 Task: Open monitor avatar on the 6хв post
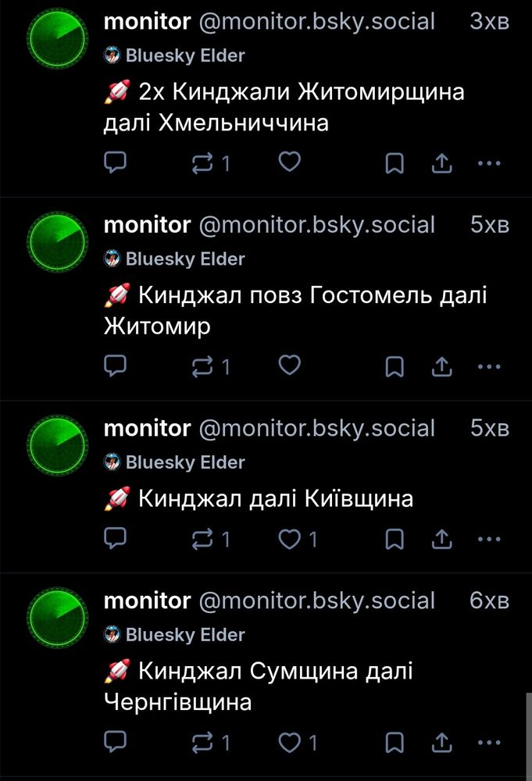(x=57, y=618)
